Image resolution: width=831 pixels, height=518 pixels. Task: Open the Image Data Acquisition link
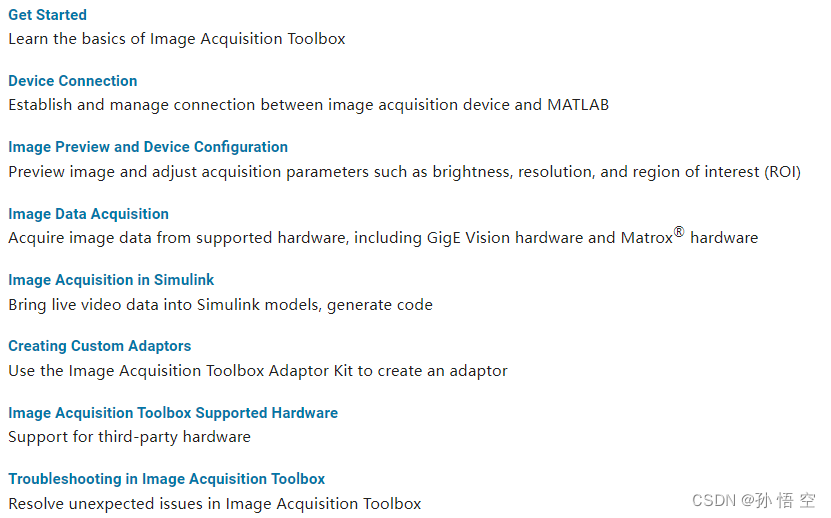point(89,214)
